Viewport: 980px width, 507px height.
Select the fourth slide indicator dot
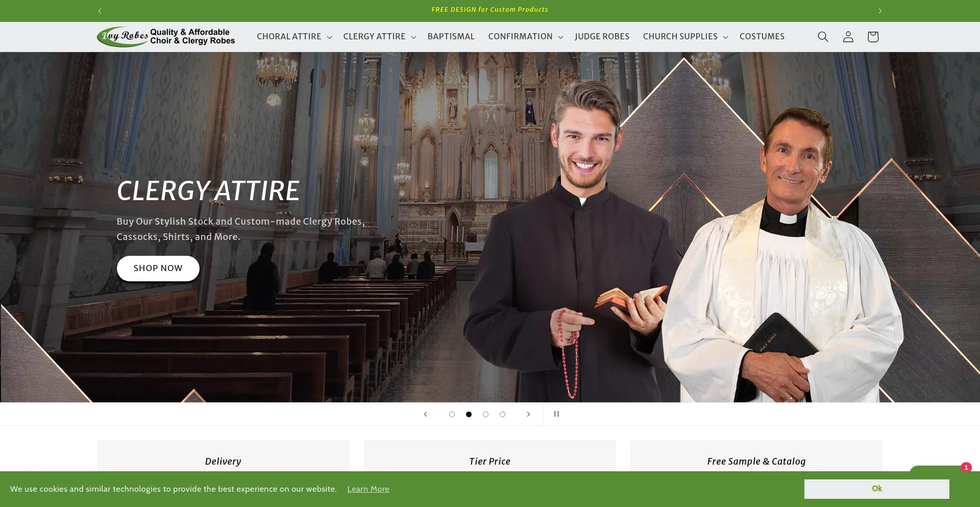[503, 414]
